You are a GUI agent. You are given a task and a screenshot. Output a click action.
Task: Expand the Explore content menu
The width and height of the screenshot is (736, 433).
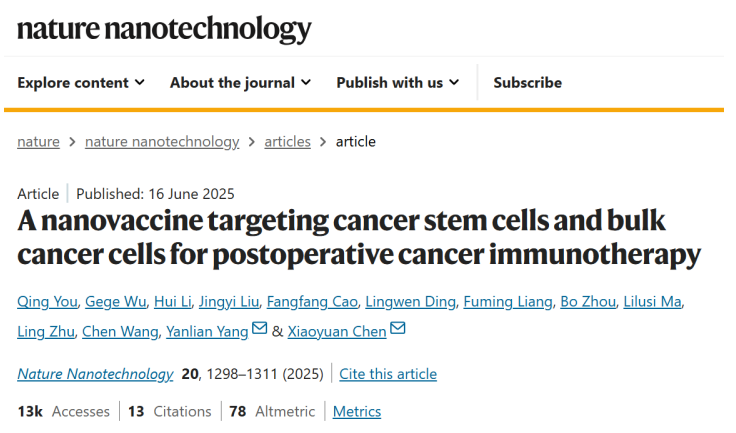pos(81,83)
